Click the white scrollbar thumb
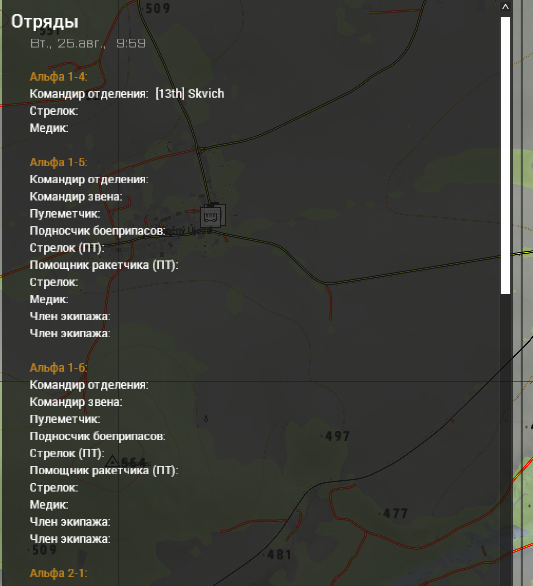This screenshot has width=533, height=586. point(505,155)
